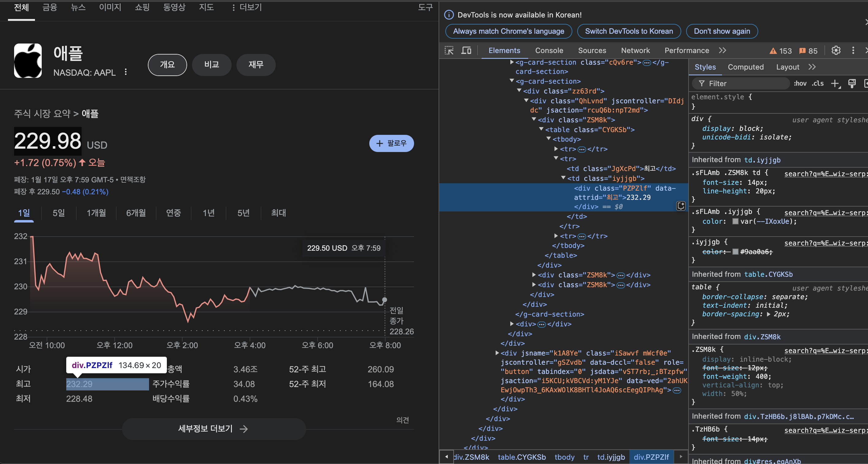Screen dimensions: 868x464
Task: Expand the border-spacing property value
Action: tap(769, 314)
